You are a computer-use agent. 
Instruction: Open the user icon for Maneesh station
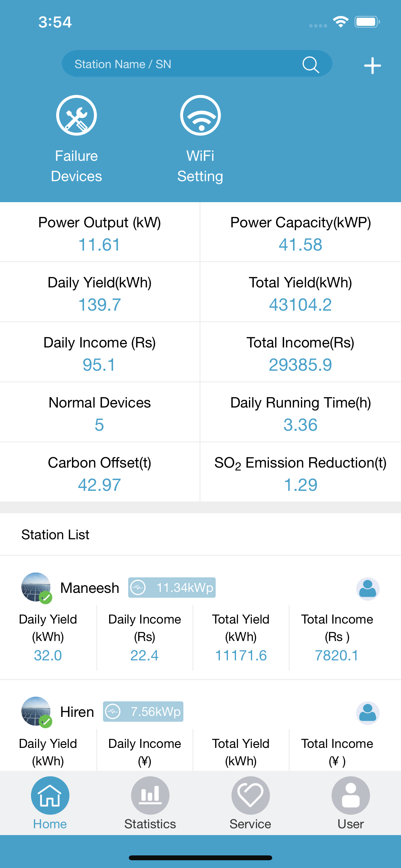pos(368,589)
